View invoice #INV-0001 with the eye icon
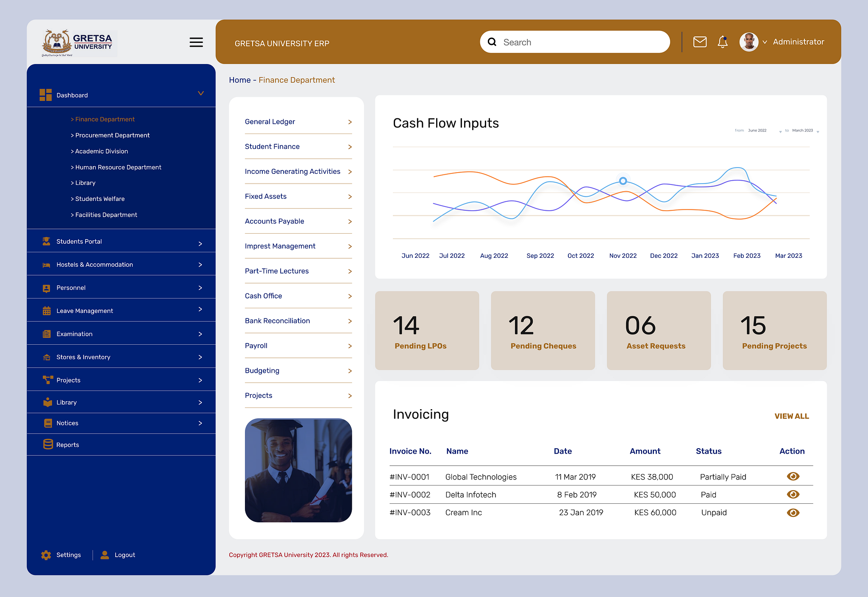This screenshot has width=868, height=597. point(793,476)
